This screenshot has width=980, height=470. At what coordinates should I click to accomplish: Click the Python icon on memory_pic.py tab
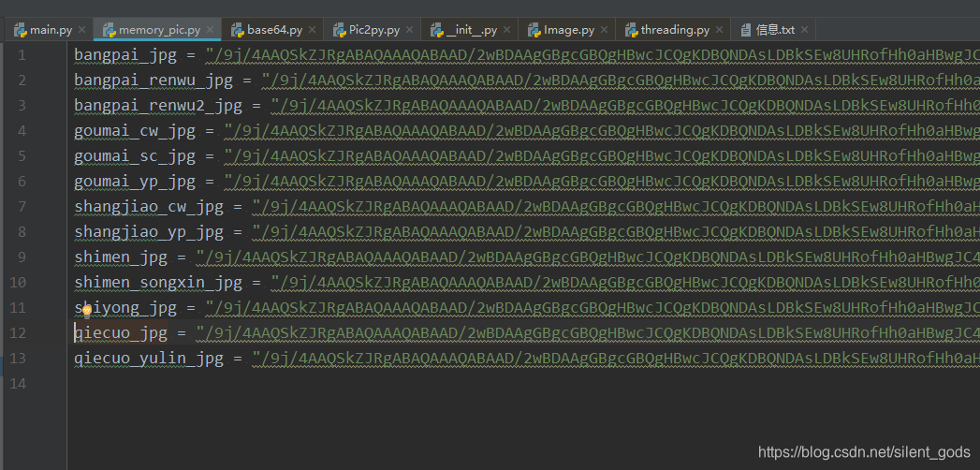coord(110,29)
